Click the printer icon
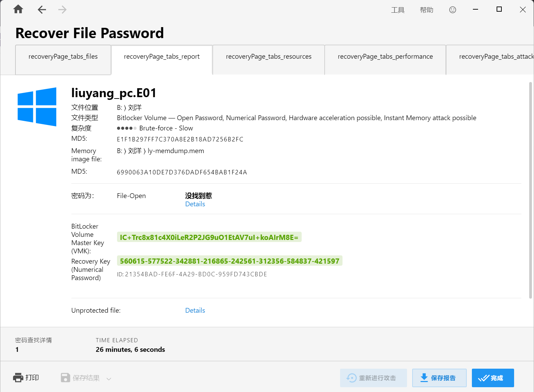This screenshot has width=534, height=392. pyautogui.click(x=18, y=378)
